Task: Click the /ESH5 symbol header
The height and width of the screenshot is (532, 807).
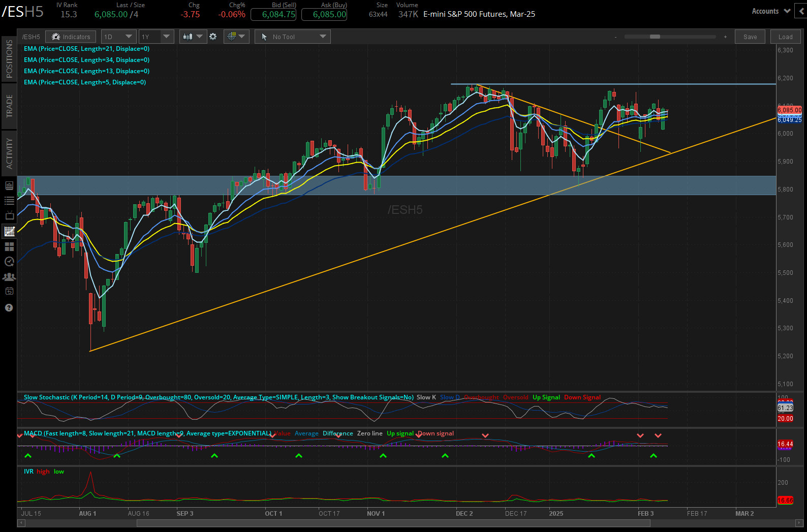Action: pyautogui.click(x=23, y=12)
